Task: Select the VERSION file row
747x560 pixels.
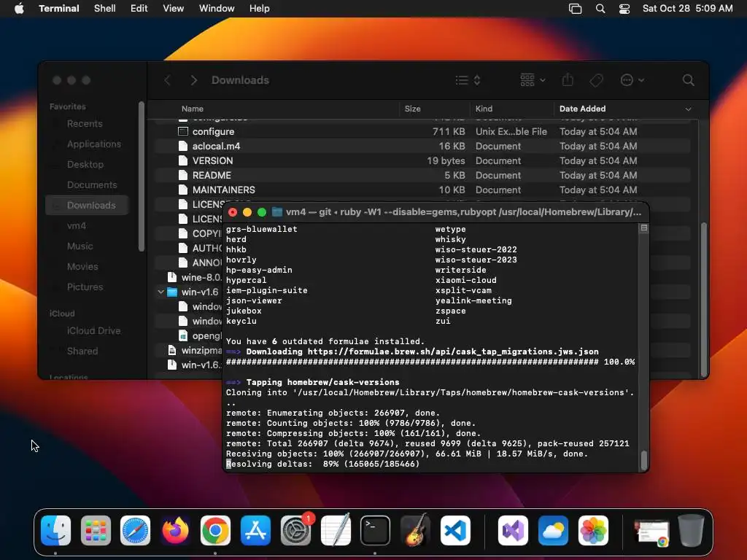Action: point(422,161)
